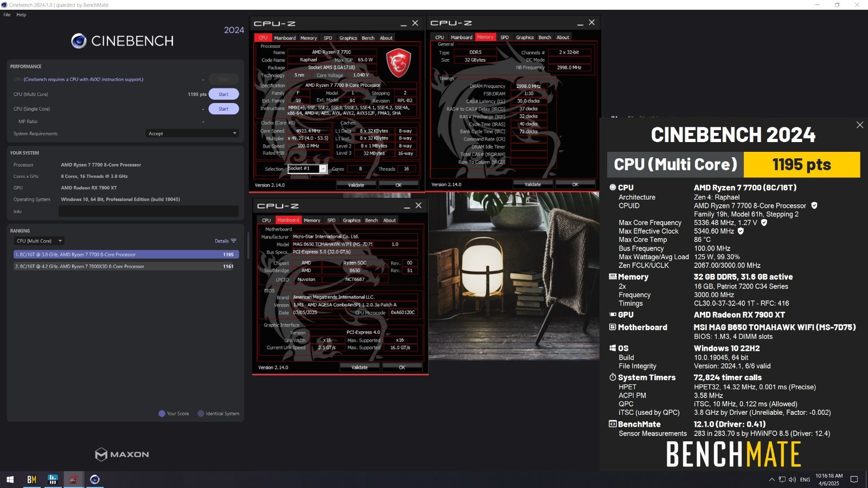Click the 'Windows 10 22H2' OS value
The image size is (868, 488).
tap(726, 348)
